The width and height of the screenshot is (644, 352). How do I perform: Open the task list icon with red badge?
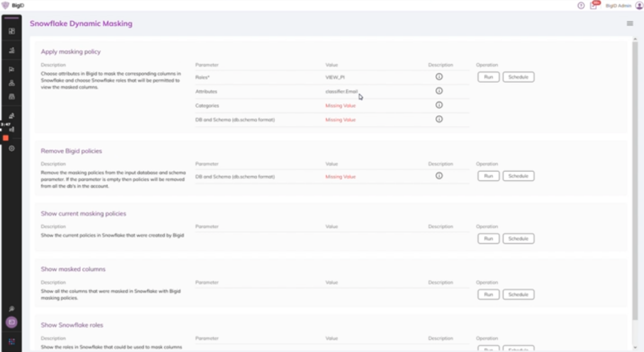pos(593,6)
